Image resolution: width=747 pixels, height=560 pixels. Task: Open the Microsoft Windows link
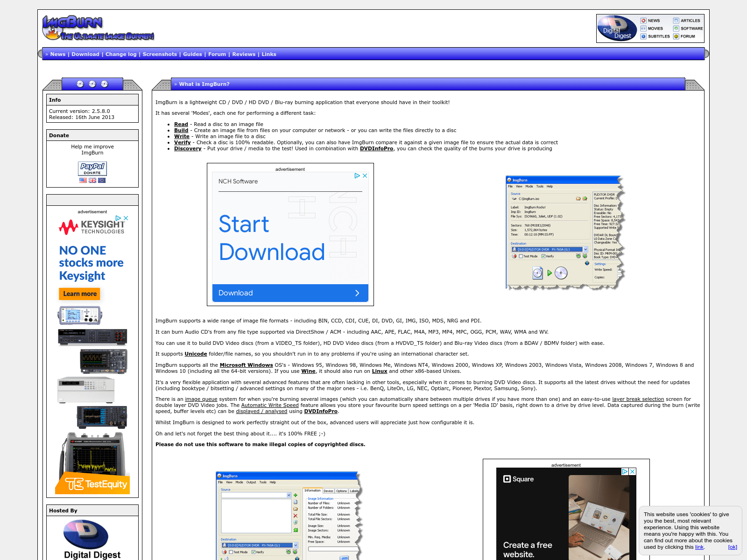click(247, 365)
